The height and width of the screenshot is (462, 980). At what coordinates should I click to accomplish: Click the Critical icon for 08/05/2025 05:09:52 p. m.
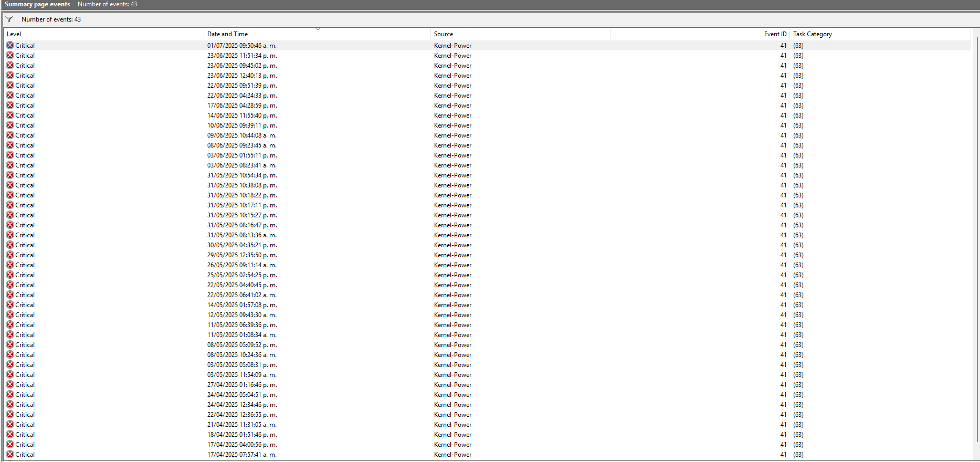coord(10,345)
